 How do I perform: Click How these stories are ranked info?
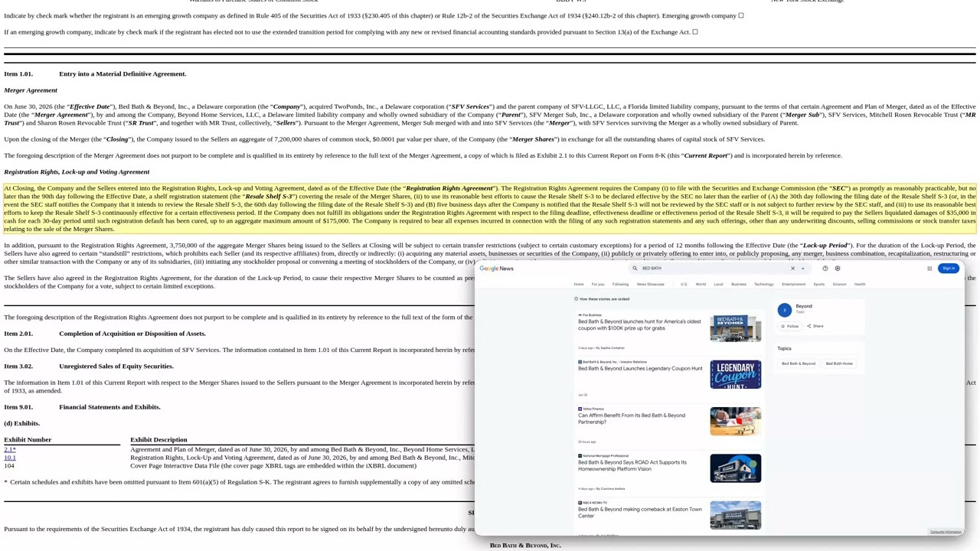(x=602, y=299)
